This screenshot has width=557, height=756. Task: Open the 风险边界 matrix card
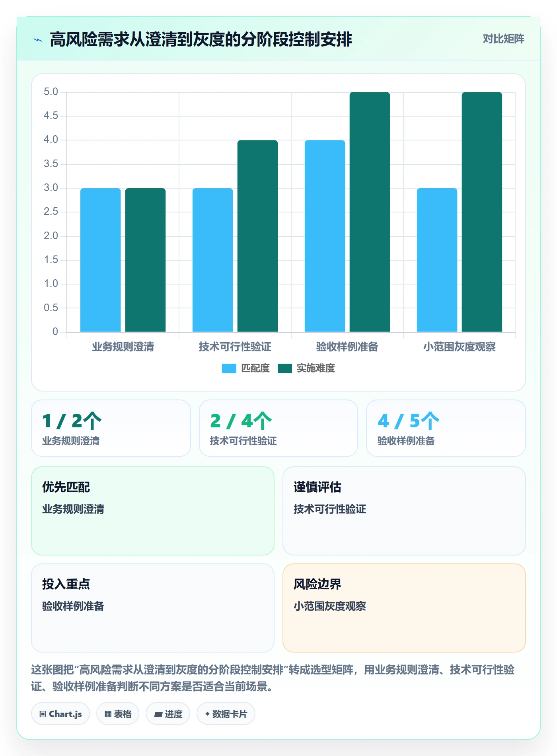click(404, 608)
